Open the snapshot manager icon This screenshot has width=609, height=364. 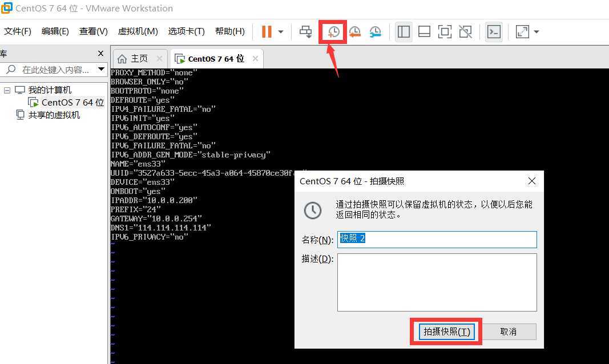point(375,32)
